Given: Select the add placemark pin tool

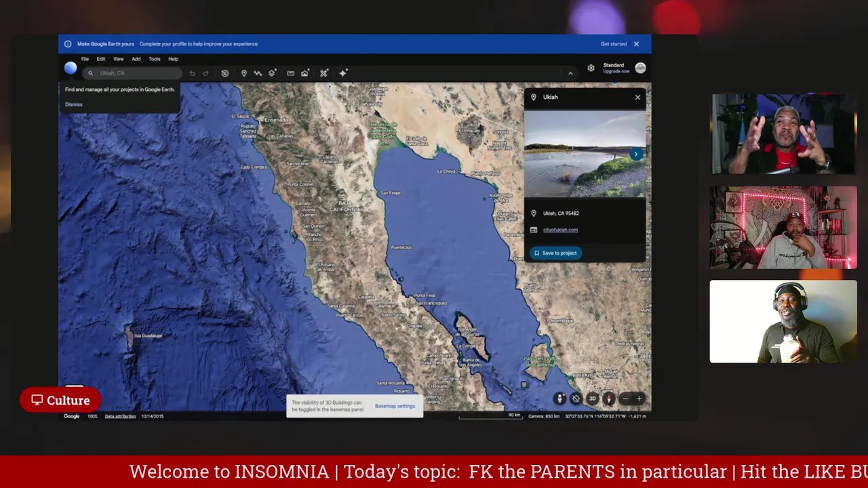Looking at the screenshot, I should [x=244, y=73].
